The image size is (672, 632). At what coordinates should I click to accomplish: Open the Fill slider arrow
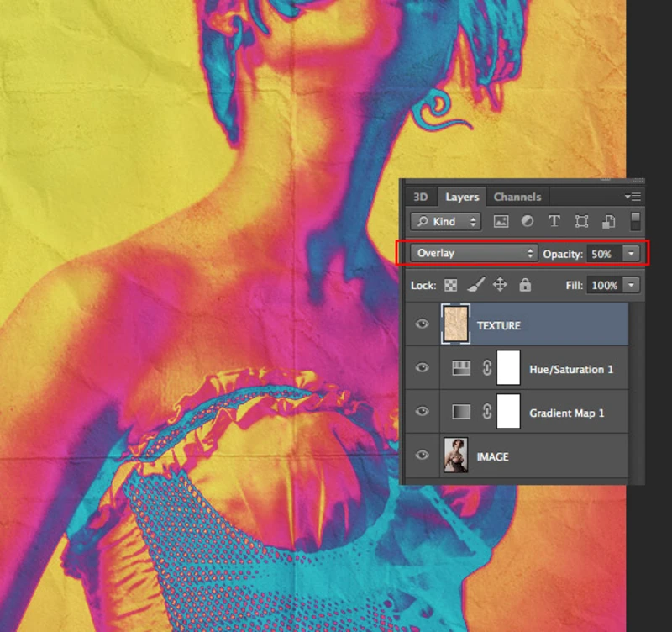631,285
